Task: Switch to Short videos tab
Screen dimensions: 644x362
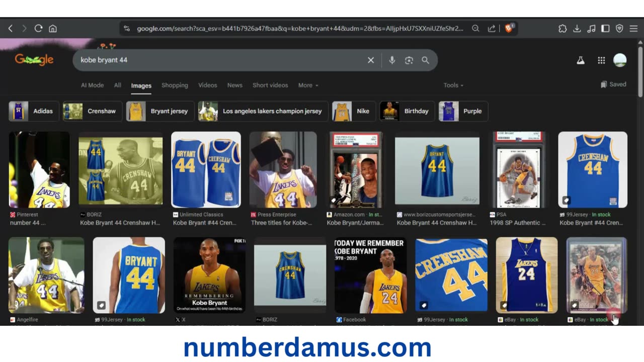Action: (x=270, y=85)
